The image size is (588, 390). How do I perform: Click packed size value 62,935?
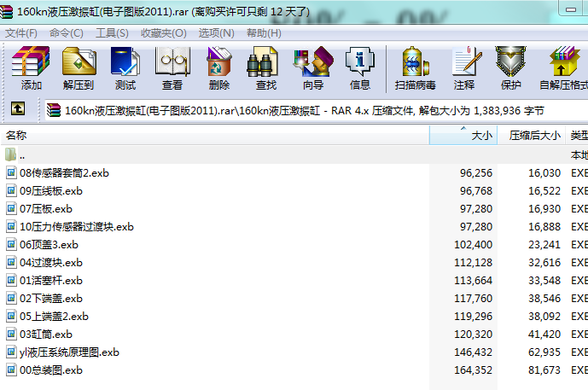coord(544,352)
